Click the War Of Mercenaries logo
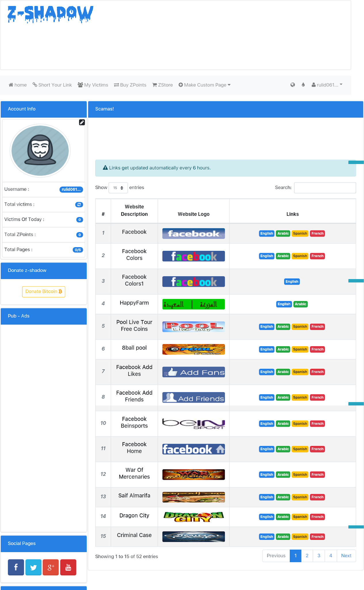This screenshot has height=590, width=364. (x=194, y=475)
